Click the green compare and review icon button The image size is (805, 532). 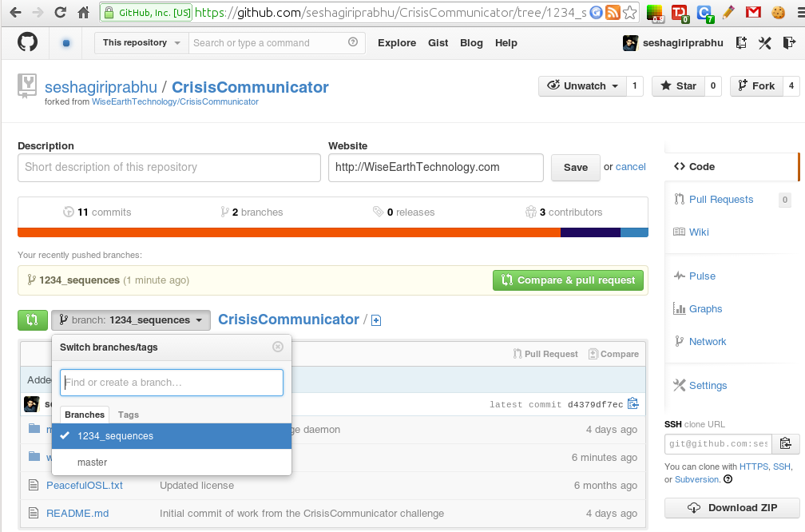pos(32,320)
